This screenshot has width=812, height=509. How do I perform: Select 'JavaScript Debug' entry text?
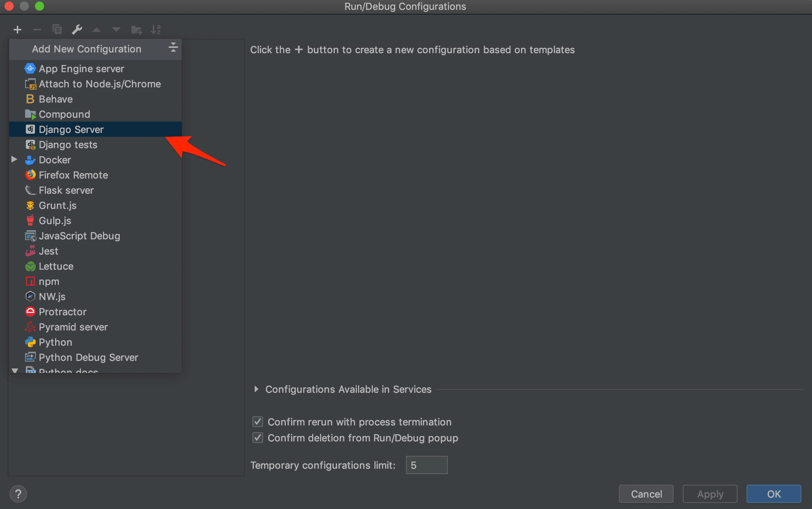[79, 236]
